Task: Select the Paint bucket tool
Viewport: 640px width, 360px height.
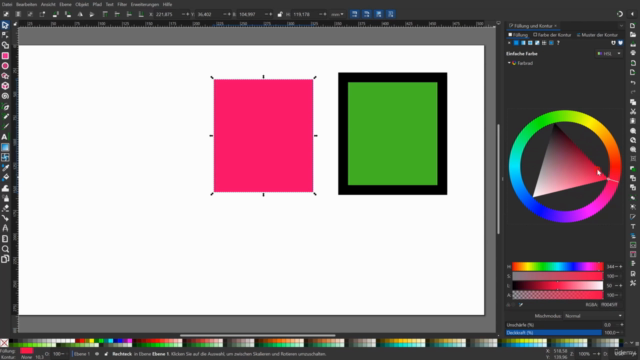Action: coord(5,178)
